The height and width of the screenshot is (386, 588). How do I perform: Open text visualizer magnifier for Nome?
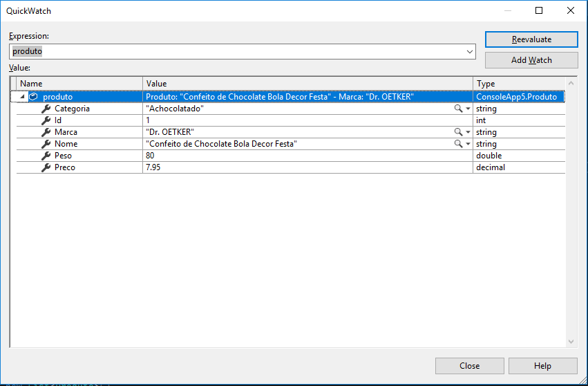coord(458,144)
